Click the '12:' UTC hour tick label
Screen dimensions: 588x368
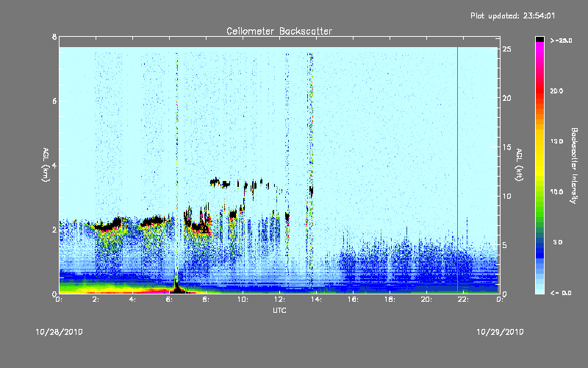(x=279, y=300)
